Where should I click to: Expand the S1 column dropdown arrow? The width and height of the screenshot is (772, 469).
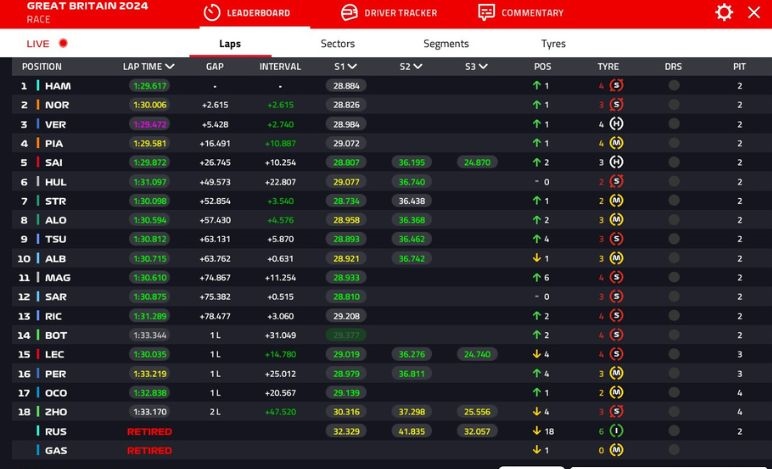[353, 67]
